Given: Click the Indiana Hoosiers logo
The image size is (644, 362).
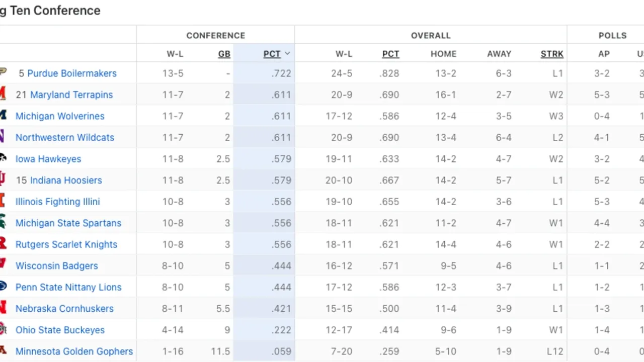Looking at the screenshot, I should (x=3, y=180).
